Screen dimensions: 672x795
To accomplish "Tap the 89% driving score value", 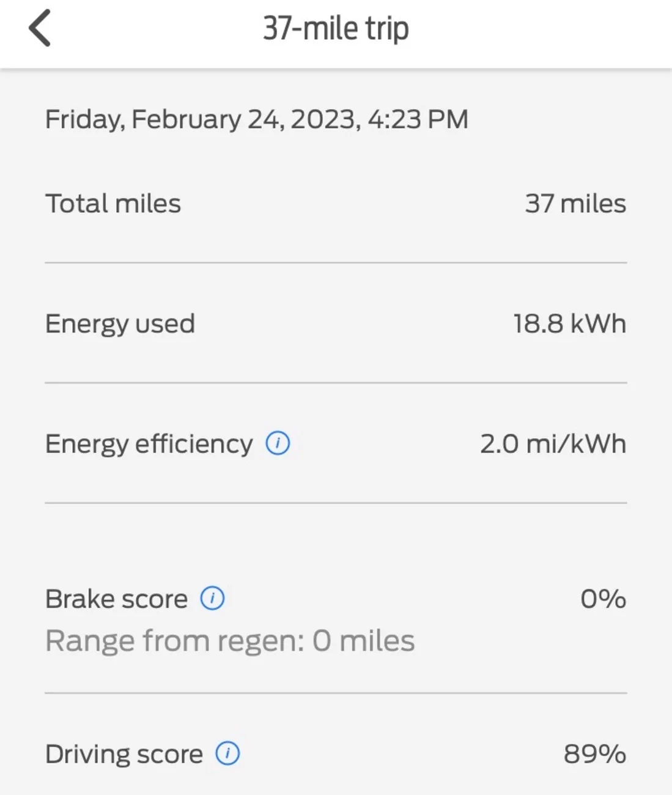I will 594,754.
